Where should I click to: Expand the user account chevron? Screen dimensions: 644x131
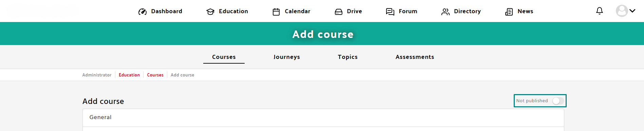(632, 11)
